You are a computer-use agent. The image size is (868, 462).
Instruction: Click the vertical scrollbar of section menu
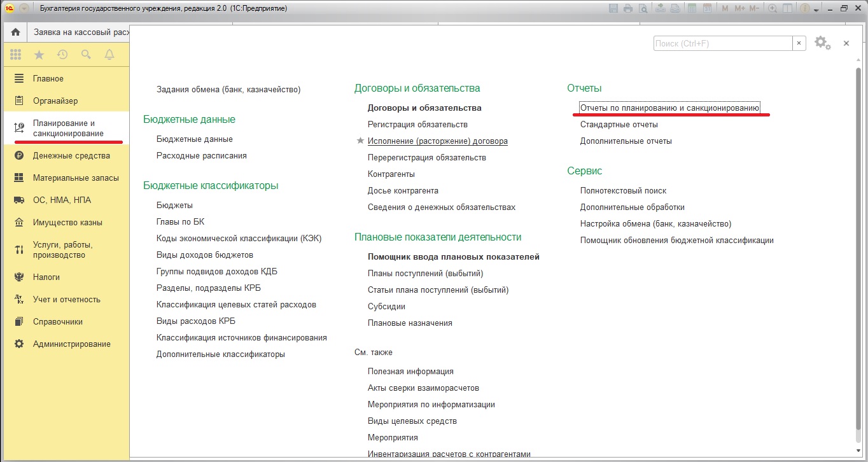coord(859,248)
